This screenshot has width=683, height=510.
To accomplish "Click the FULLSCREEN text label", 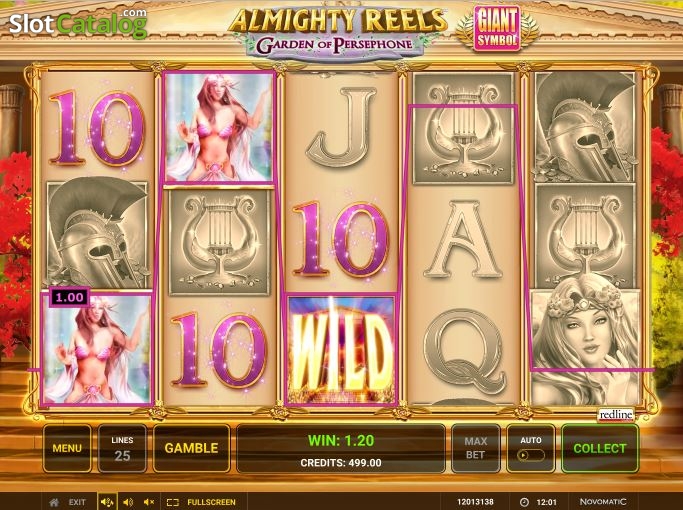I will click(211, 502).
